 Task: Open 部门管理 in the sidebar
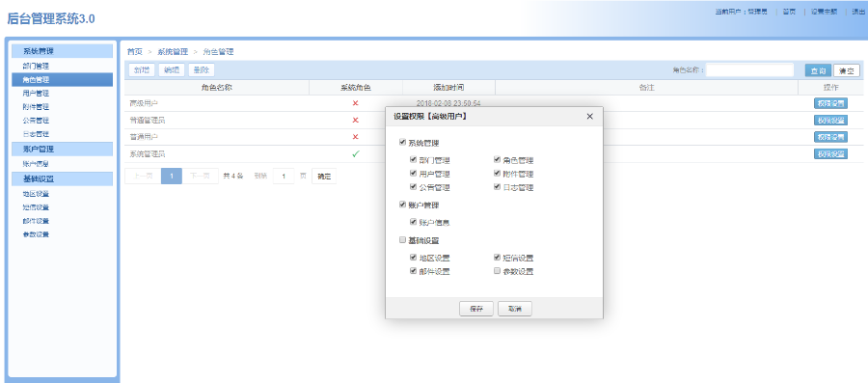click(36, 66)
